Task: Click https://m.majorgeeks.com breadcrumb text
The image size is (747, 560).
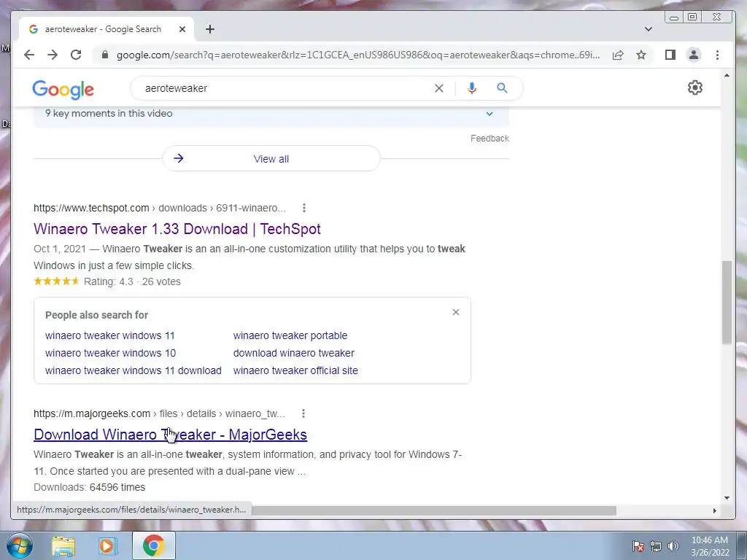Action: [x=92, y=414]
